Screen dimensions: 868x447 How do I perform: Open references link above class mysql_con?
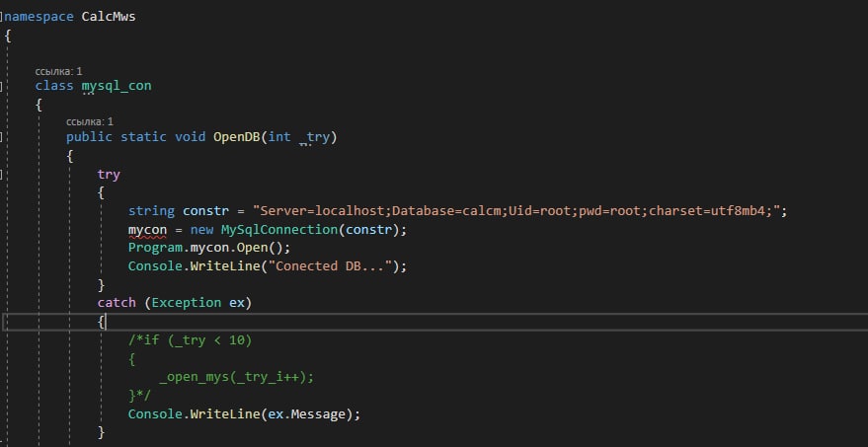[x=58, y=71]
